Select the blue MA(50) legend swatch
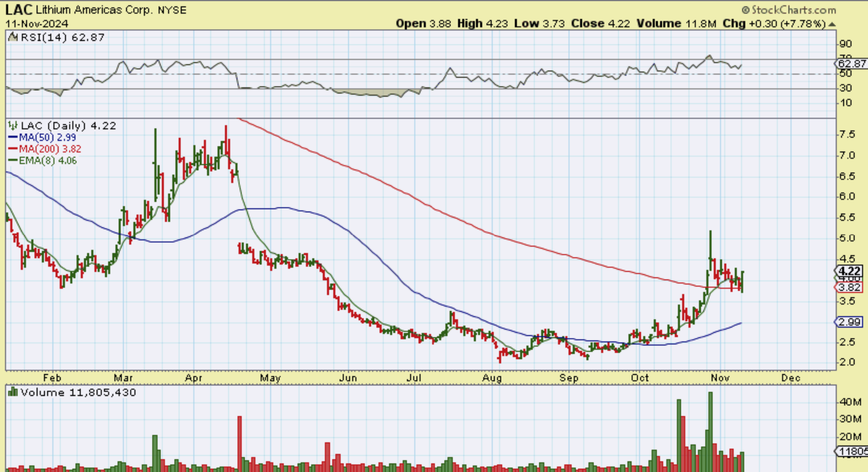Image resolution: width=868 pixels, height=472 pixels. pyautogui.click(x=12, y=138)
